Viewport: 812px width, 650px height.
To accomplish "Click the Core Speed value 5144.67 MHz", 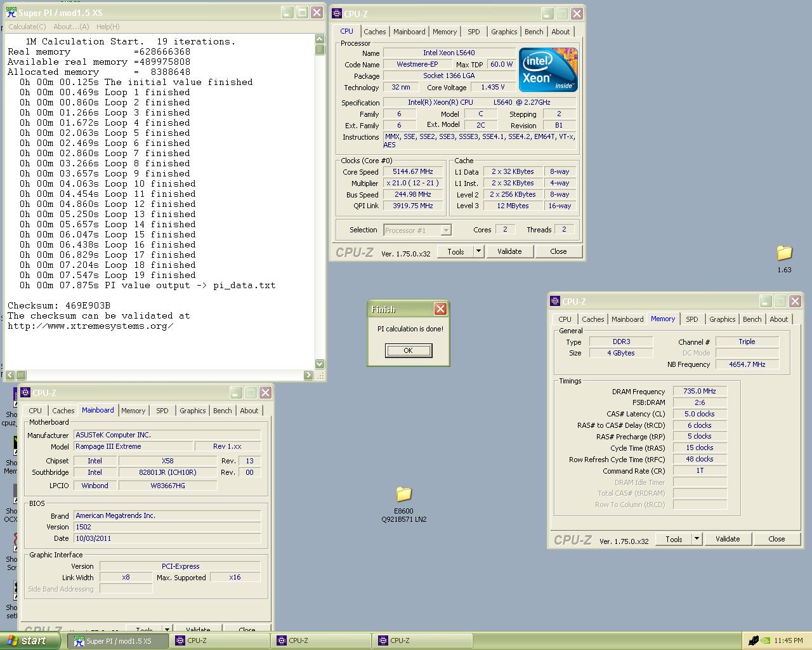I will click(x=413, y=172).
